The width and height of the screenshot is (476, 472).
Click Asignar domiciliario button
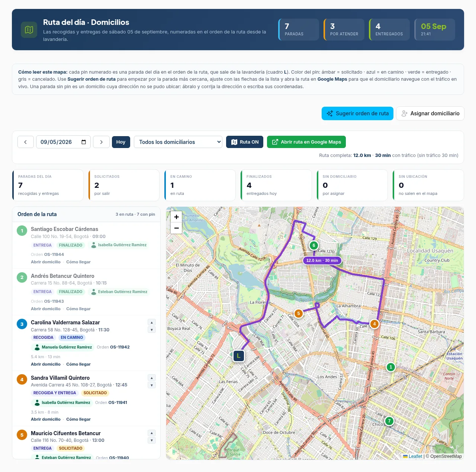pyautogui.click(x=430, y=113)
